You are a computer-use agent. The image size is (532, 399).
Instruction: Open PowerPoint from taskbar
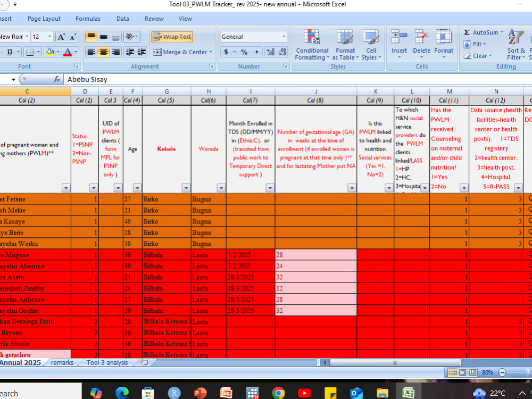tap(200, 393)
